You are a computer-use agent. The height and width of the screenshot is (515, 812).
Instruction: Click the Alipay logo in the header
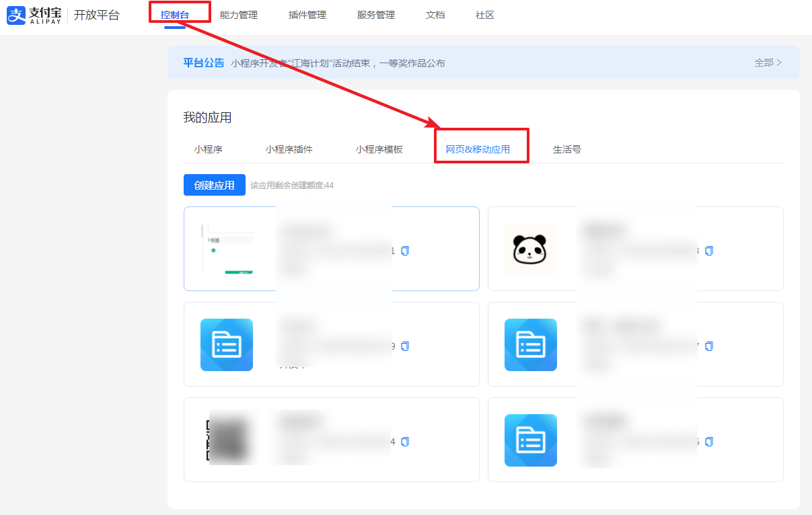coord(34,15)
